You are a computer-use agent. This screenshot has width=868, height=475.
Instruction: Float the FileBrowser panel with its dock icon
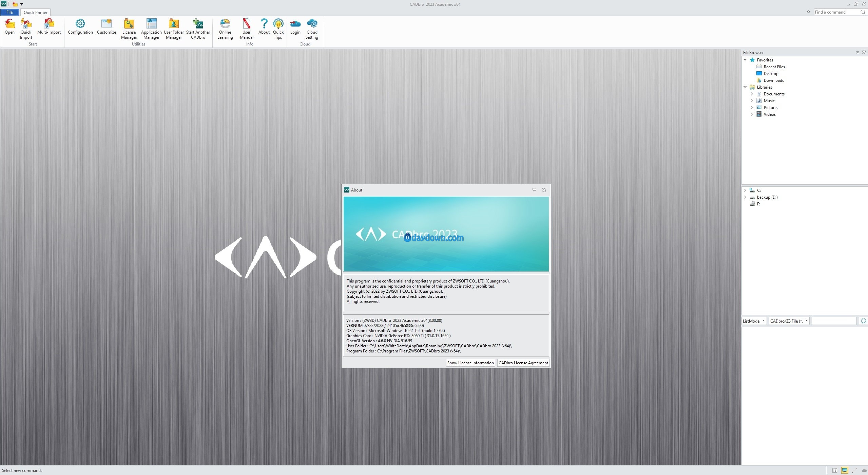point(857,52)
